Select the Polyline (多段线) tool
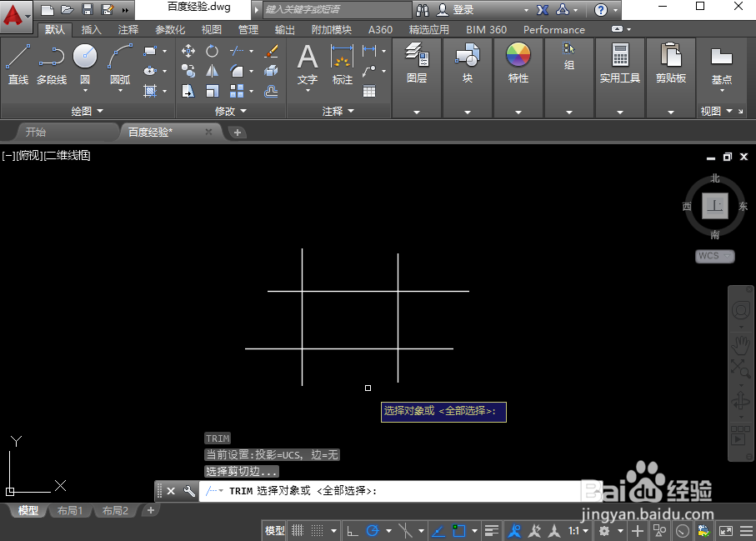756x541 pixels. coord(52,64)
